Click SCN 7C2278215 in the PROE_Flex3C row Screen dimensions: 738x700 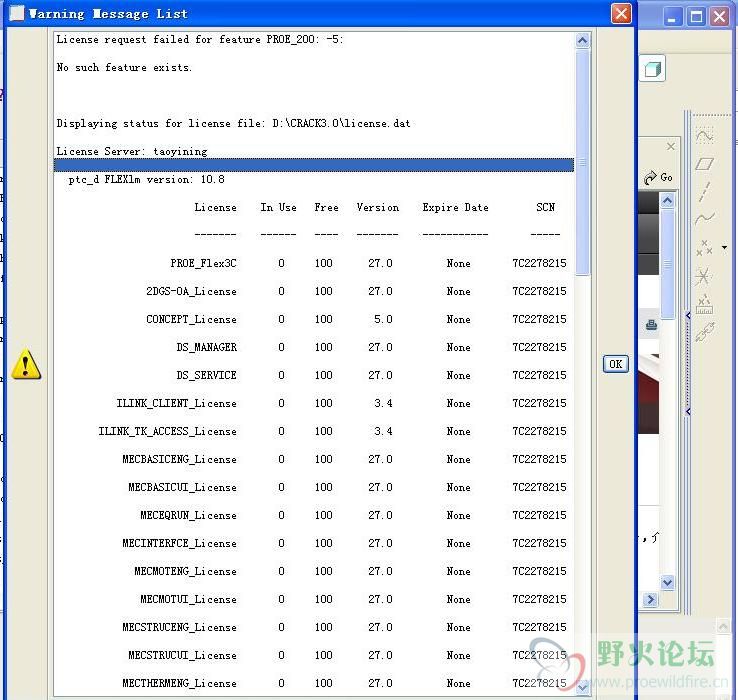pyautogui.click(x=539, y=263)
